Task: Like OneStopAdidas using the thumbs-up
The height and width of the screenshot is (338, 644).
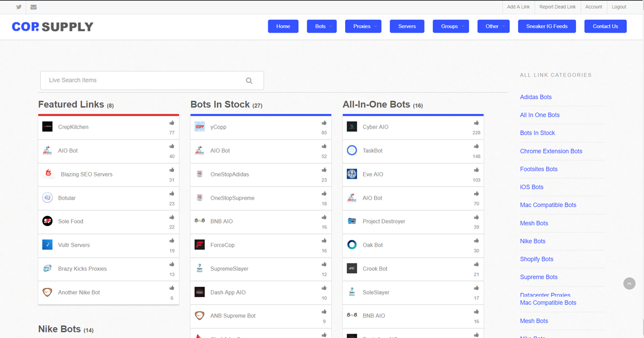Action: tap(324, 170)
